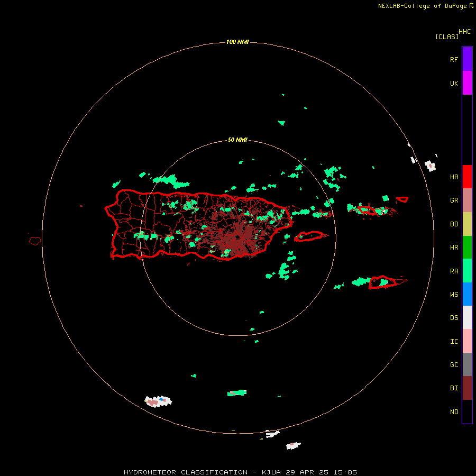Click the radar site center on Puerto Rico
The width and height of the screenshot is (476, 476).
[x=238, y=237]
